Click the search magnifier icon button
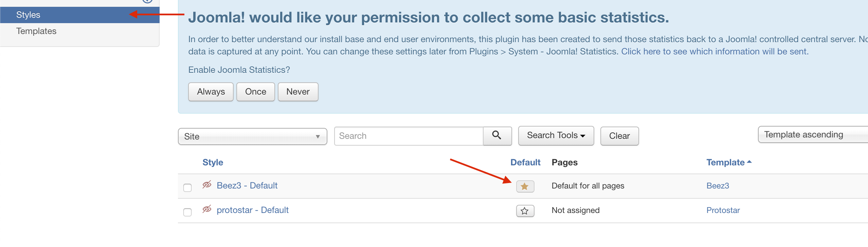Image resolution: width=868 pixels, height=247 pixels. click(497, 136)
